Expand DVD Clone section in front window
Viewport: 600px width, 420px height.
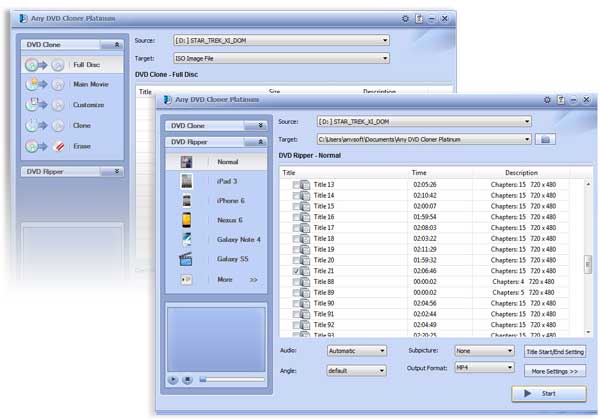pos(216,125)
